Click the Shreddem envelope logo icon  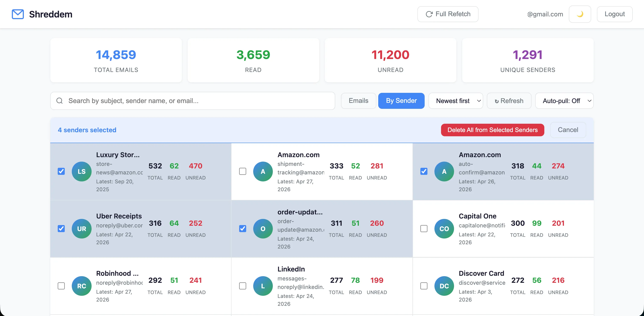coord(18,14)
